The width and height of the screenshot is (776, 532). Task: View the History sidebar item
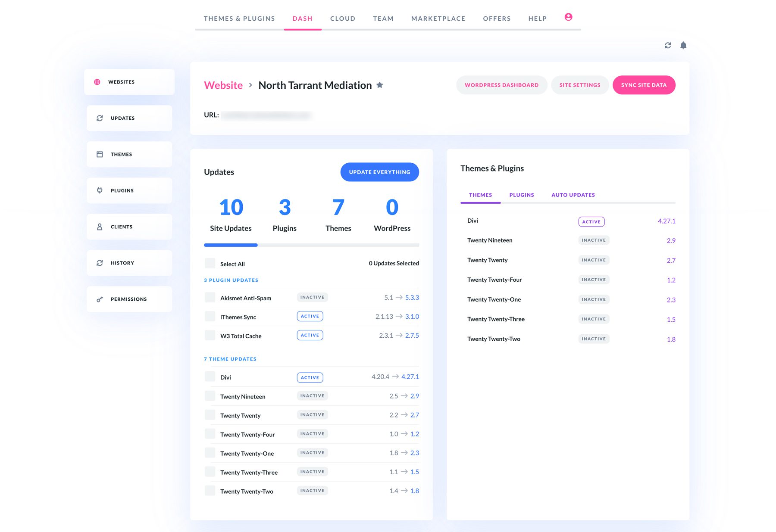(129, 262)
